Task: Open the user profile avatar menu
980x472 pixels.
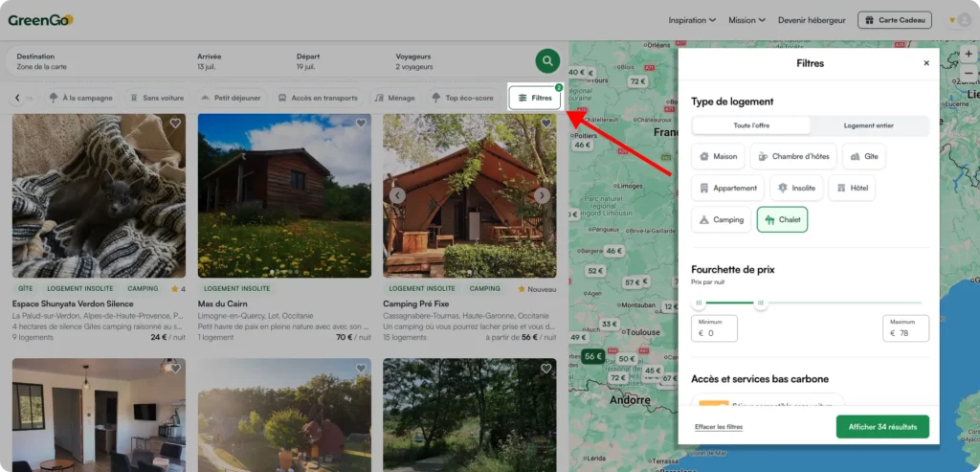Action: pos(961,20)
